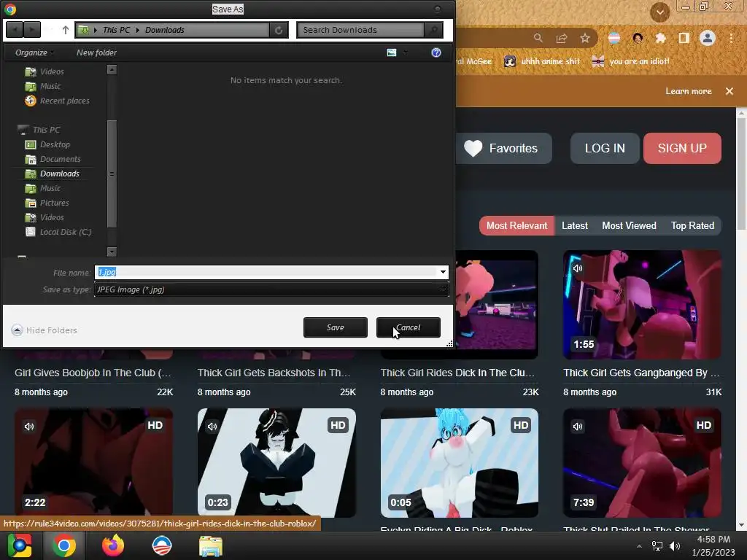Viewport: 747px width, 560px height.
Task: Switch to the Latest sort tab
Action: coord(575,226)
